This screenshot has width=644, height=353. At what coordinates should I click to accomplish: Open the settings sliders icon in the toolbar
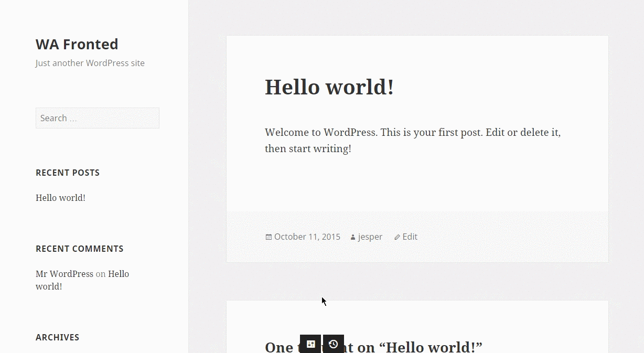coord(310,344)
